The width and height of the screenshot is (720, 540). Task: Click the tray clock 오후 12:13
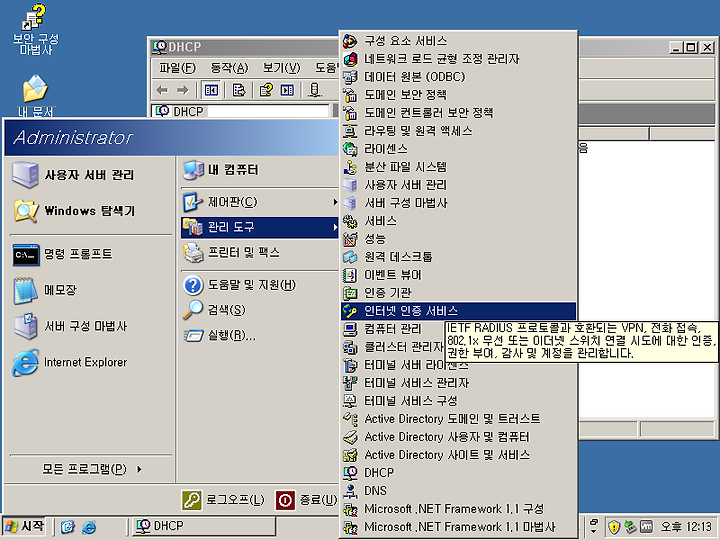pyautogui.click(x=686, y=526)
